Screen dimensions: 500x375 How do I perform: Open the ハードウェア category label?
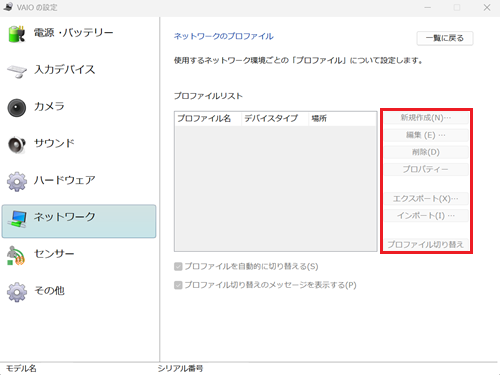(x=65, y=180)
